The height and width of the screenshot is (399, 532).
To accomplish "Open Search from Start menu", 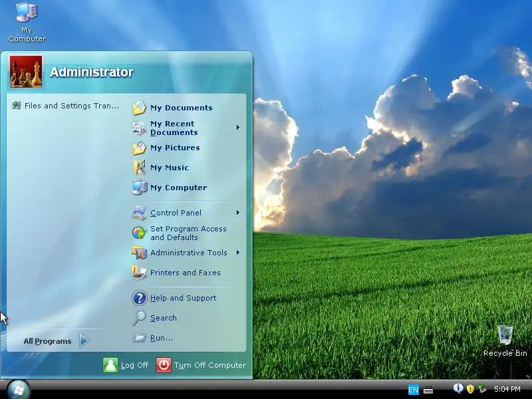I will point(163,318).
